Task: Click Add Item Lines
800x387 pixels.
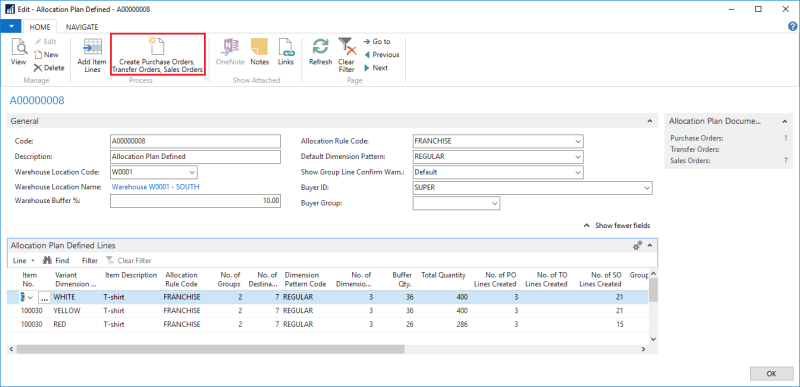Action: click(x=92, y=56)
